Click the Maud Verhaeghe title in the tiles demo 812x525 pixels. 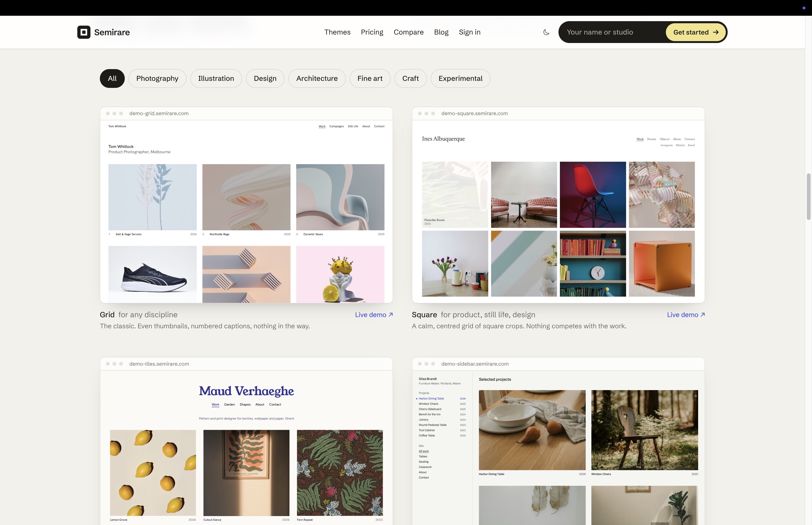pos(246,391)
